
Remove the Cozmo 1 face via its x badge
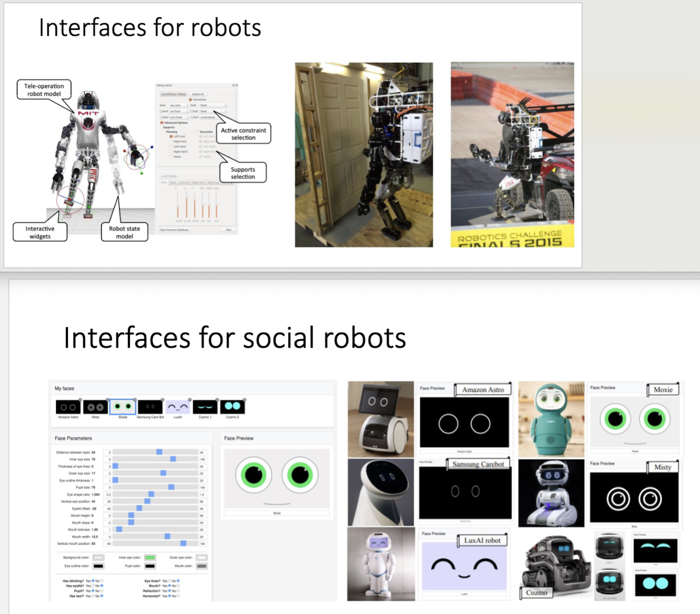point(217,400)
